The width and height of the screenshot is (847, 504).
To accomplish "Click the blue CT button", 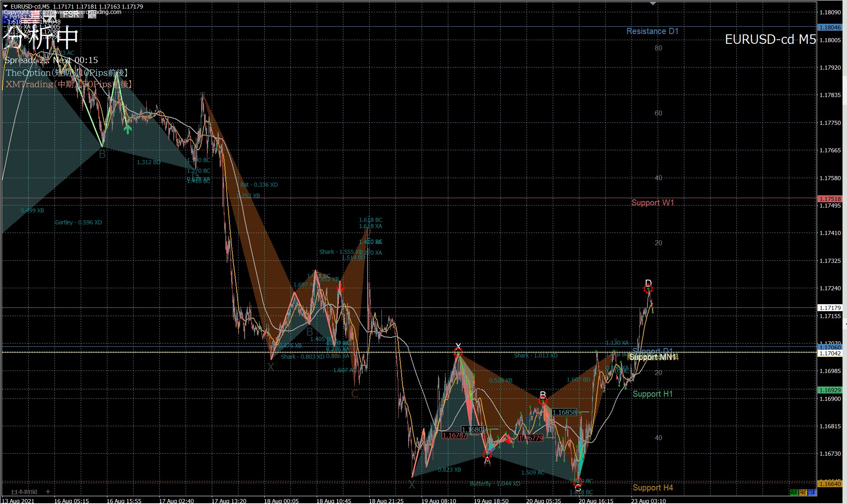I will pos(812,492).
